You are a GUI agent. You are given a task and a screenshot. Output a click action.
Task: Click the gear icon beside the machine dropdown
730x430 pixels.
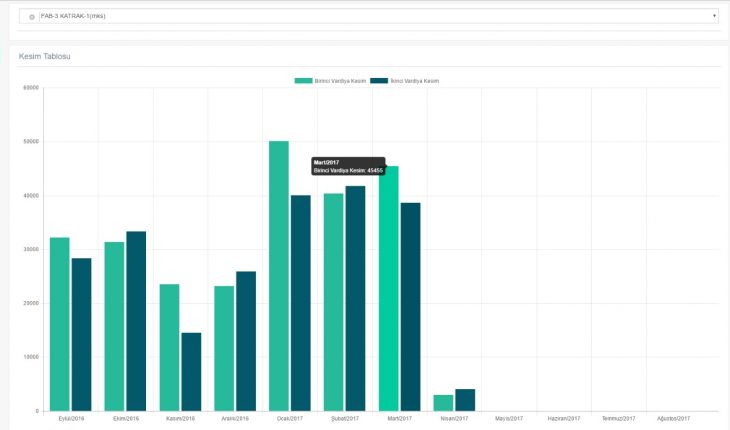32,17
